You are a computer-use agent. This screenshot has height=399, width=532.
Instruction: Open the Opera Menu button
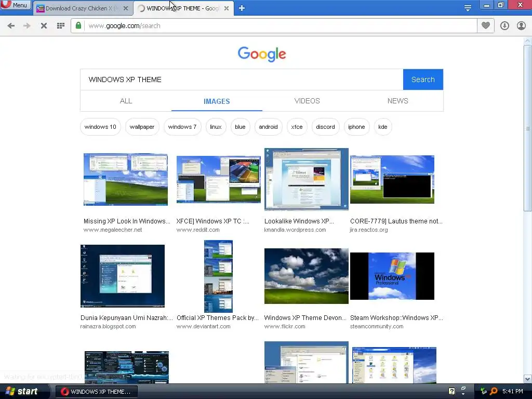click(x=15, y=5)
